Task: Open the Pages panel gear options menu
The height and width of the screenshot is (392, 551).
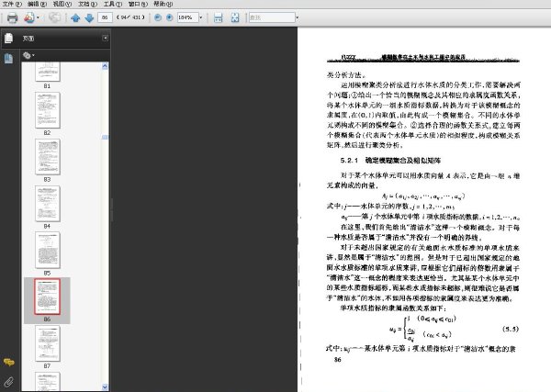Action: pyautogui.click(x=28, y=55)
